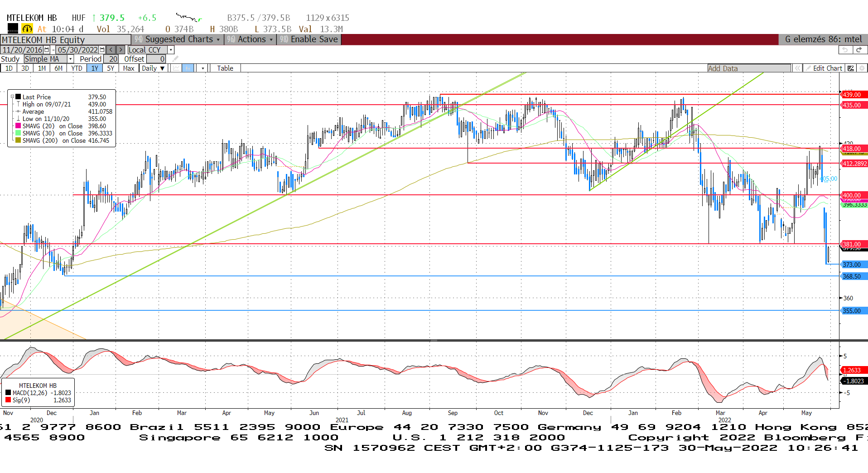
Task: Shift date range forward with right arrow
Action: coord(121,50)
